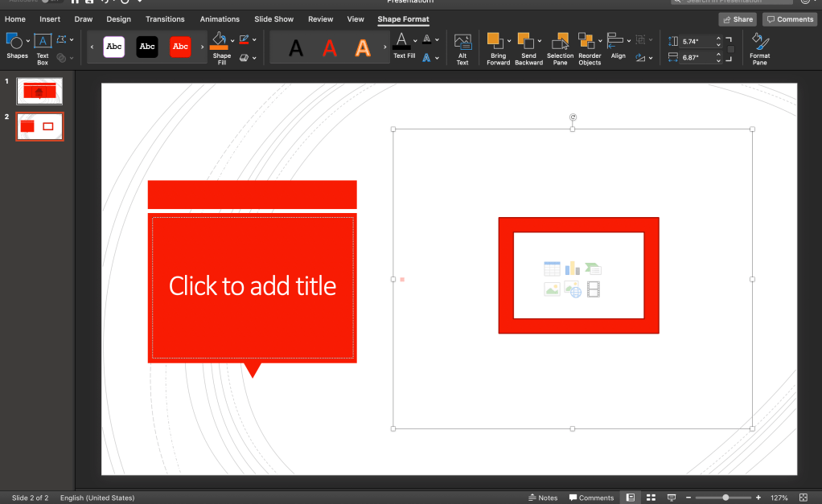Select slide 1 thumbnail

[x=39, y=91]
